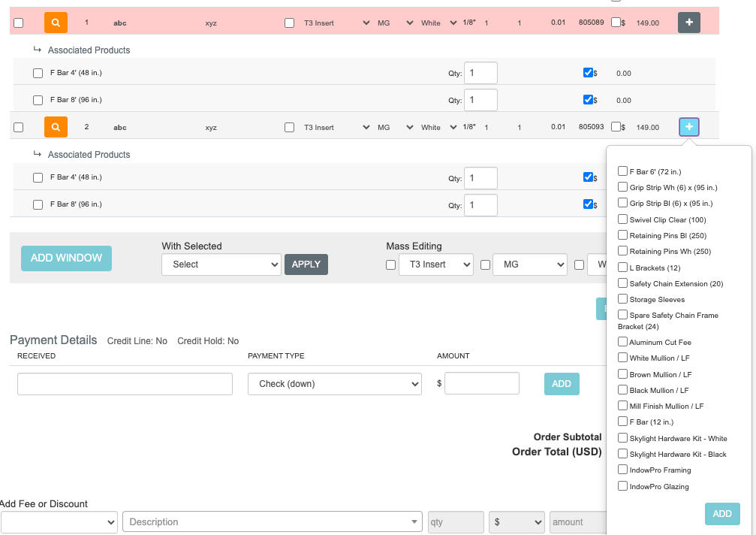The image size is (756, 535).
Task: Enable the Storage Sleeves checkbox
Action: pyautogui.click(x=623, y=299)
